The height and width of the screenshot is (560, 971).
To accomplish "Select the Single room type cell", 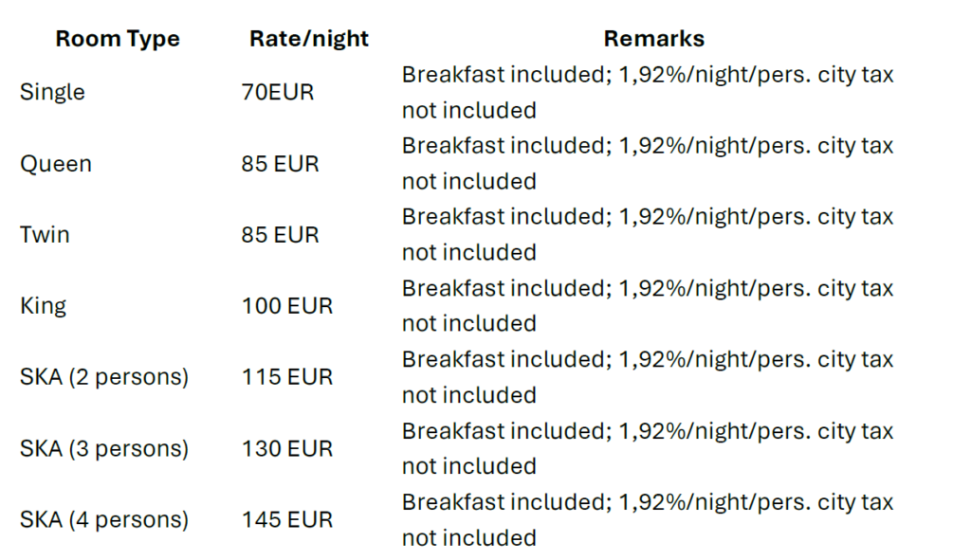I will tap(52, 93).
